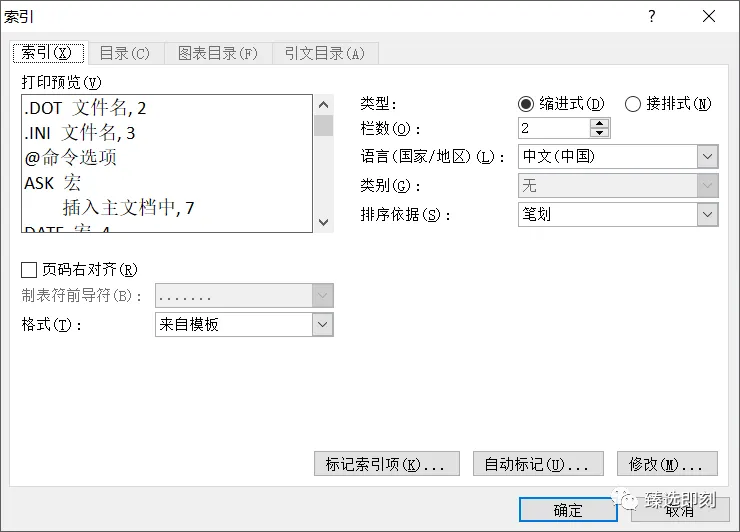Click the help question mark icon

pos(652,17)
